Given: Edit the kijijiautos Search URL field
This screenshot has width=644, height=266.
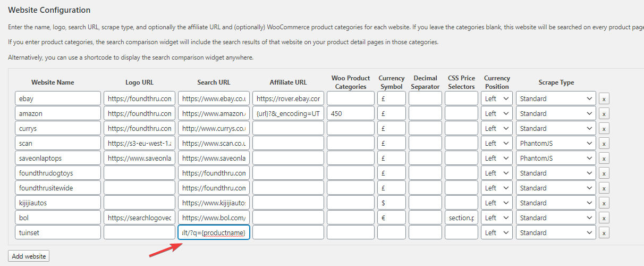Looking at the screenshot, I should (x=214, y=203).
